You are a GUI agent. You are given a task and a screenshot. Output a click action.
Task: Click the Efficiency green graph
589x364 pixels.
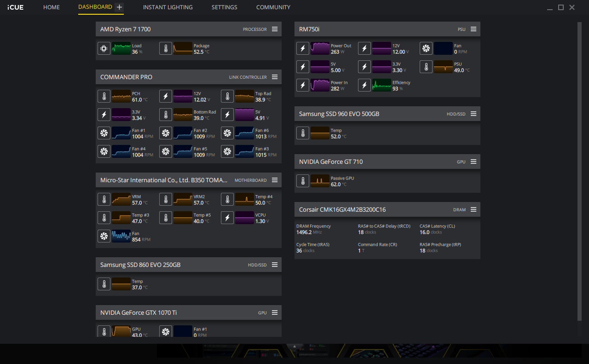[381, 85]
